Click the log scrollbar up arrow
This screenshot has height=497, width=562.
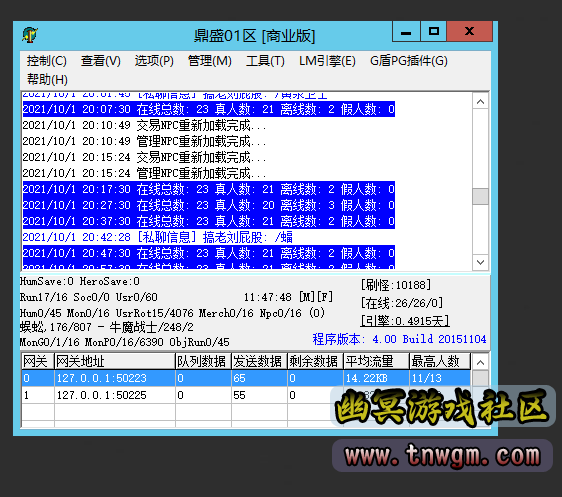480,102
